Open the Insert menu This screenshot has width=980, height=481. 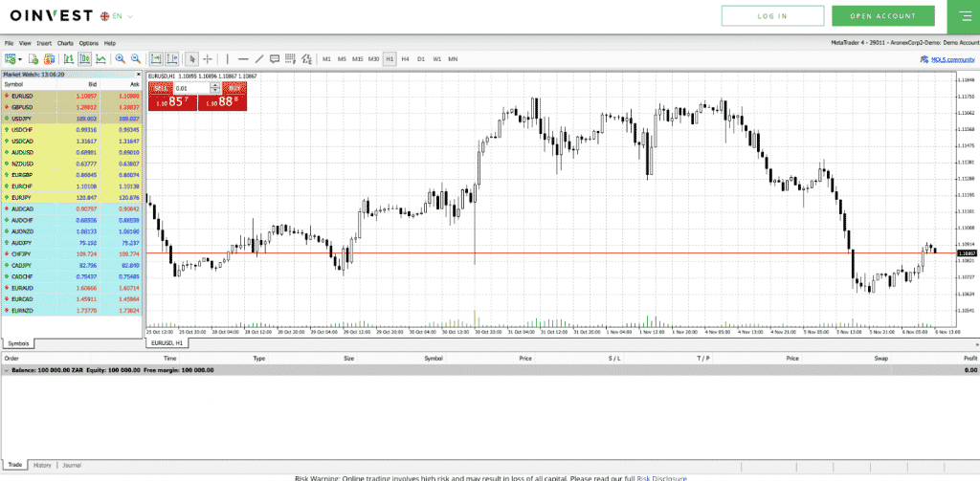click(44, 43)
